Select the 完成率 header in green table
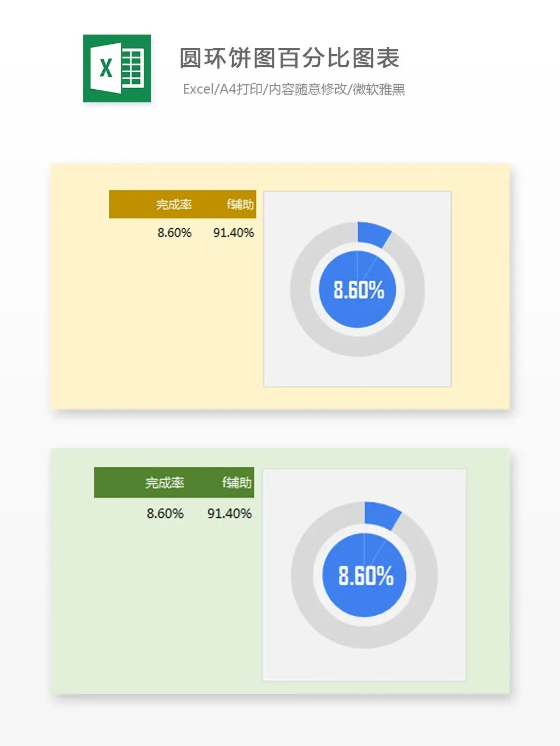 point(165,483)
